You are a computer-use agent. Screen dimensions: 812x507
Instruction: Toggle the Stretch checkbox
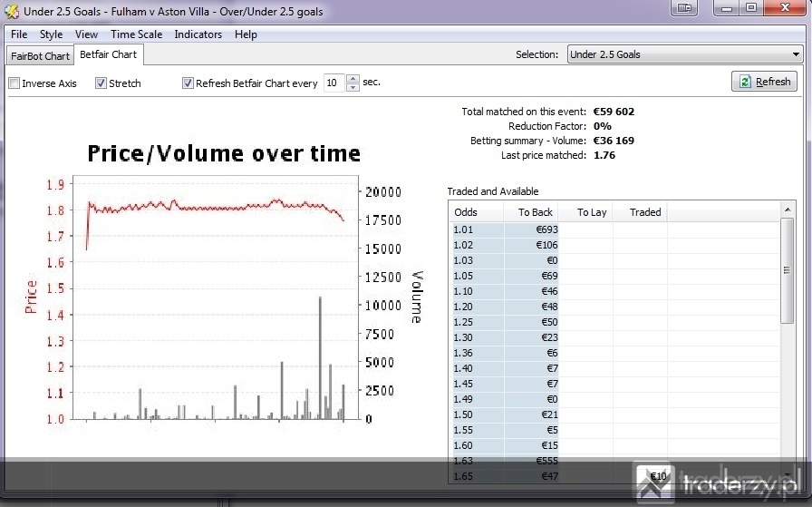pos(101,83)
